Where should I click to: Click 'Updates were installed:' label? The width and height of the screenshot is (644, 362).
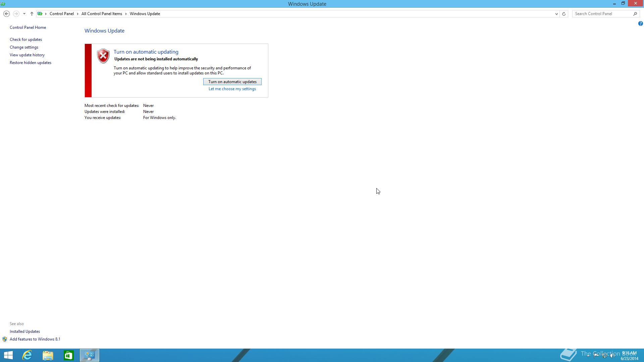click(x=105, y=112)
